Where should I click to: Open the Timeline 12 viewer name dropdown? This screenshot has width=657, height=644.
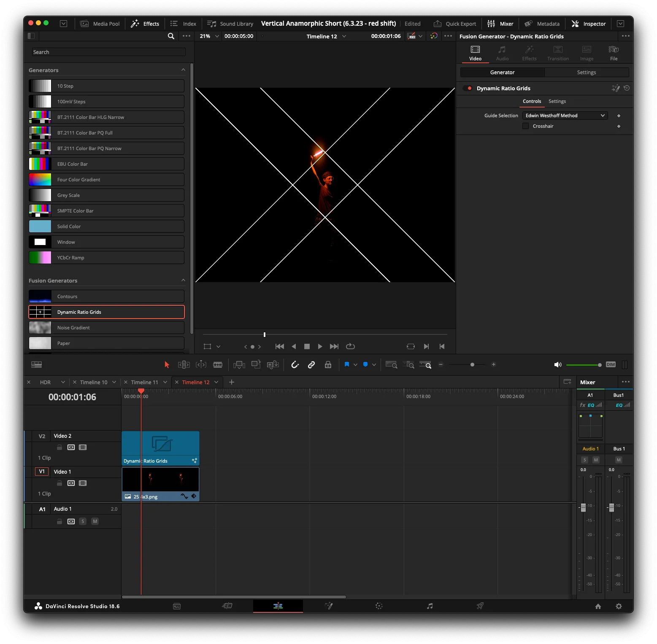tap(344, 36)
